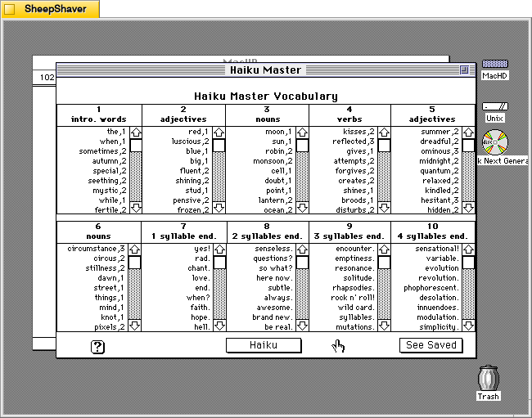Click up arrow of intro words list
532x418 pixels.
[x=136, y=133]
